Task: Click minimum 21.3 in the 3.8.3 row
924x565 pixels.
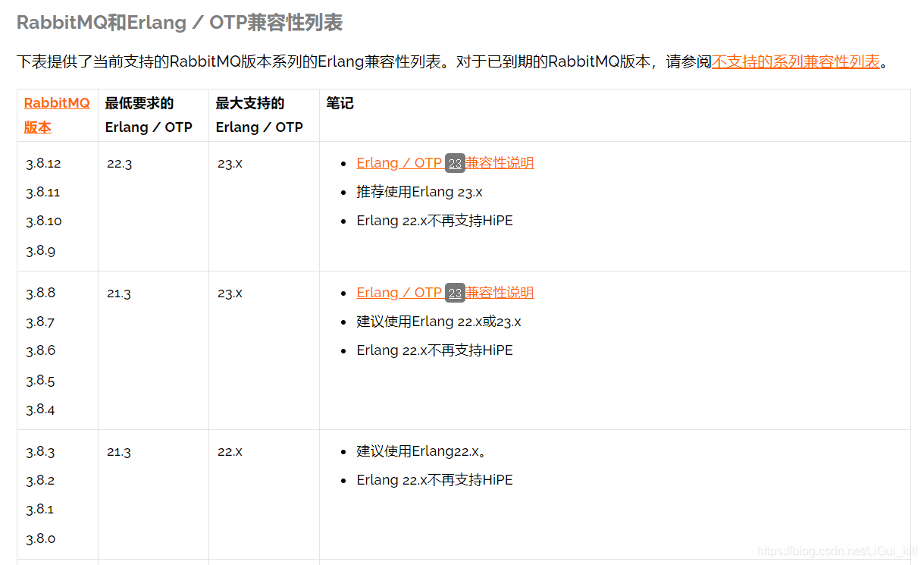Action: 119,451
